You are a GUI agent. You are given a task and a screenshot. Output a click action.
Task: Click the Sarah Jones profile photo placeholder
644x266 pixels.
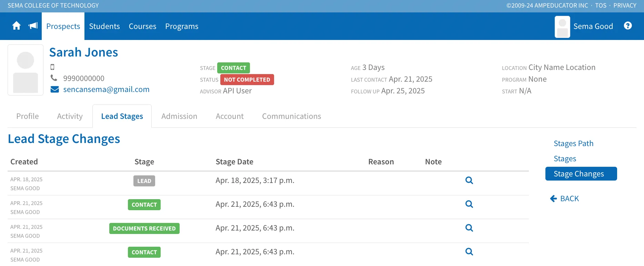tap(26, 70)
